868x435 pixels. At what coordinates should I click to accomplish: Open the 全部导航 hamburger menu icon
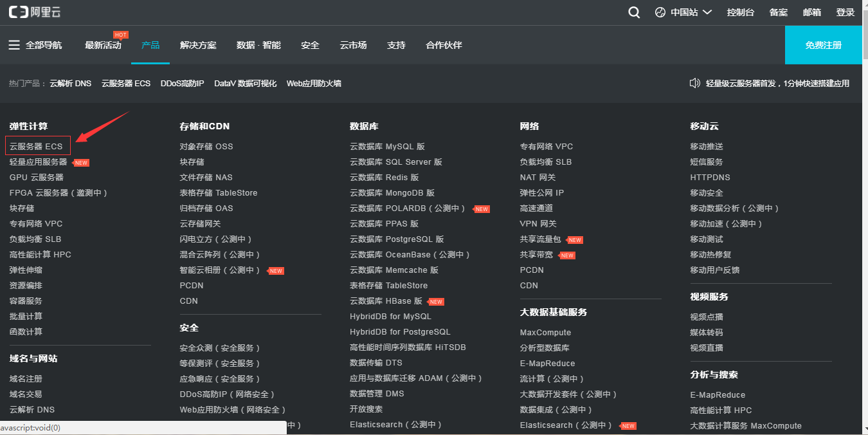pyautogui.click(x=14, y=45)
